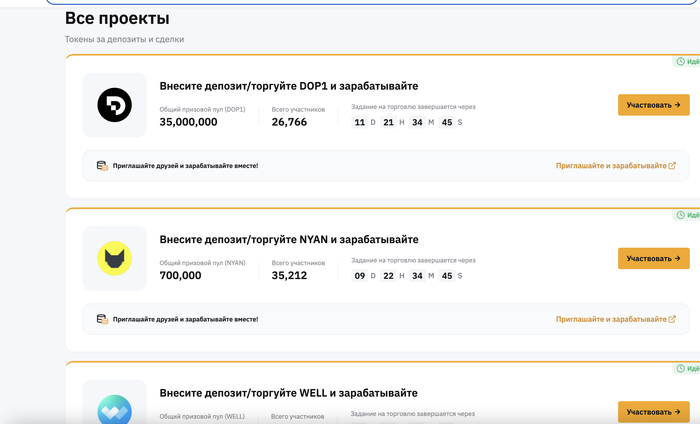Screen dimensions: 700x424
Task: Click the green clock status icon on DOP1 card
Action: coord(681,62)
